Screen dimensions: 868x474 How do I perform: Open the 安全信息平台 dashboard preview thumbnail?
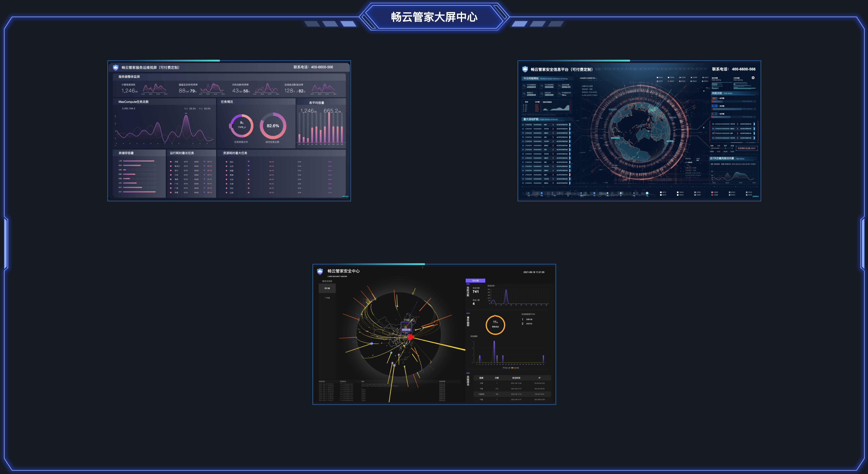click(639, 131)
